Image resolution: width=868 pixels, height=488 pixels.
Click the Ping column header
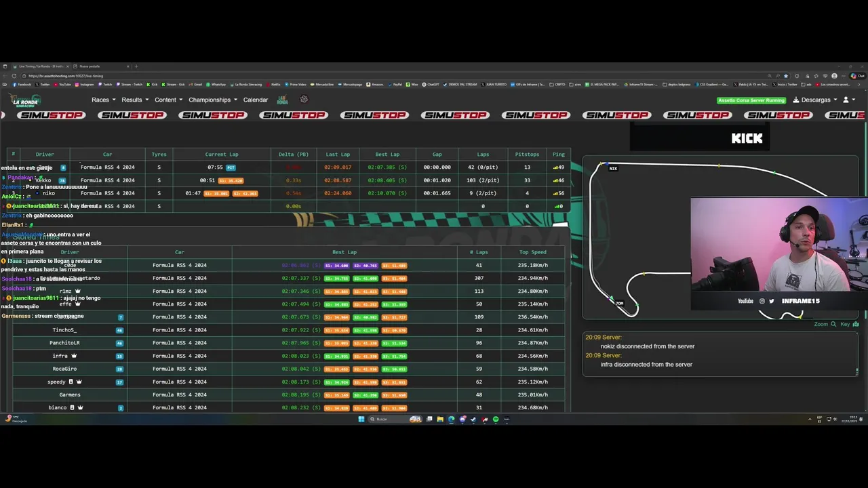point(558,155)
